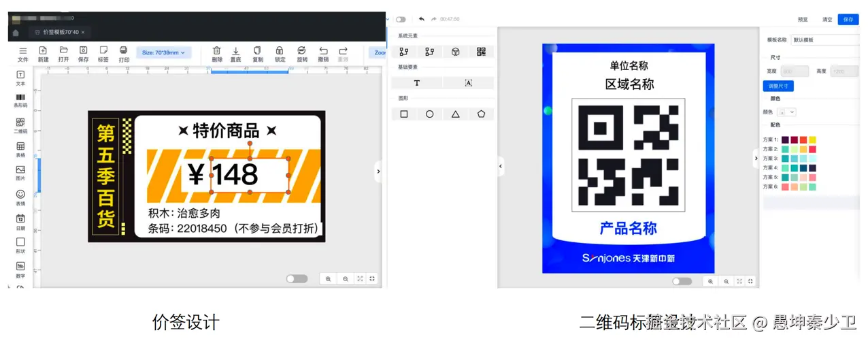
Task: Click the 保存 icon in price tag toolbar
Action: pos(83,54)
